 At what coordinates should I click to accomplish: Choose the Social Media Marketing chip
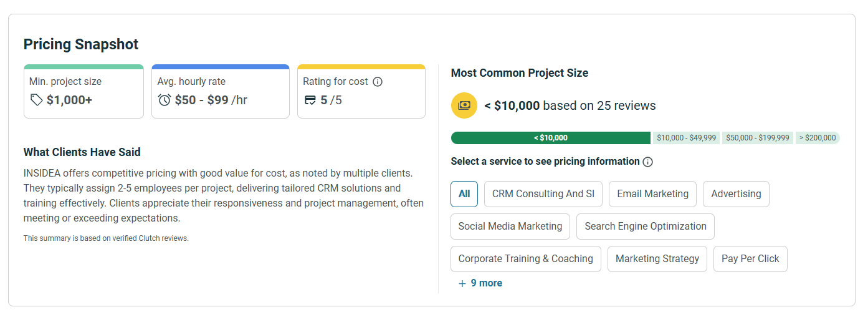coord(510,227)
